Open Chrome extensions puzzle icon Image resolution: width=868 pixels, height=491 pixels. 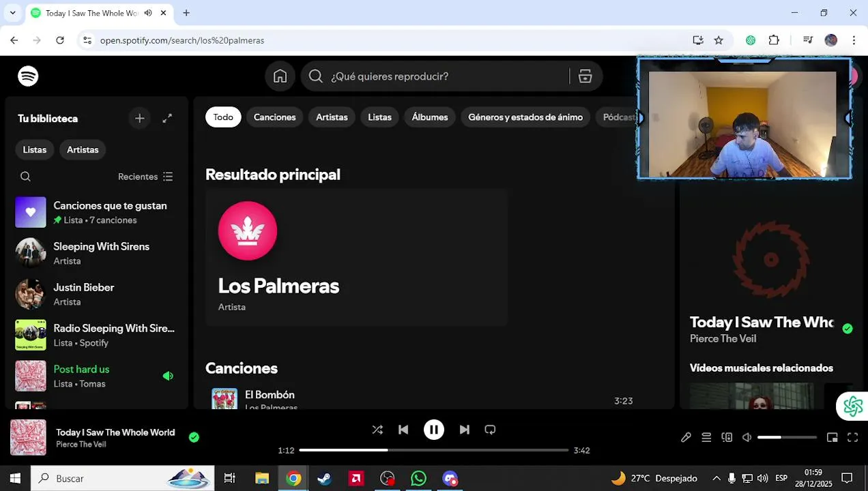click(x=774, y=40)
